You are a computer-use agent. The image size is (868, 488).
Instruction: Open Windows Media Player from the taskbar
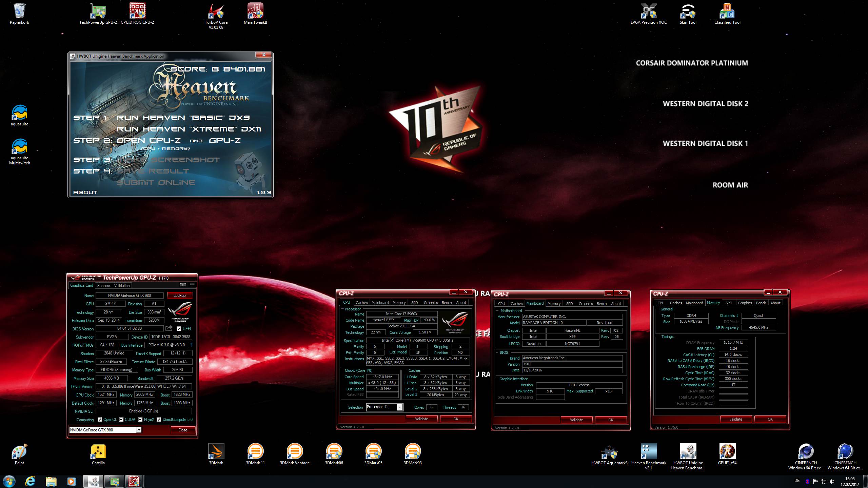point(71,482)
